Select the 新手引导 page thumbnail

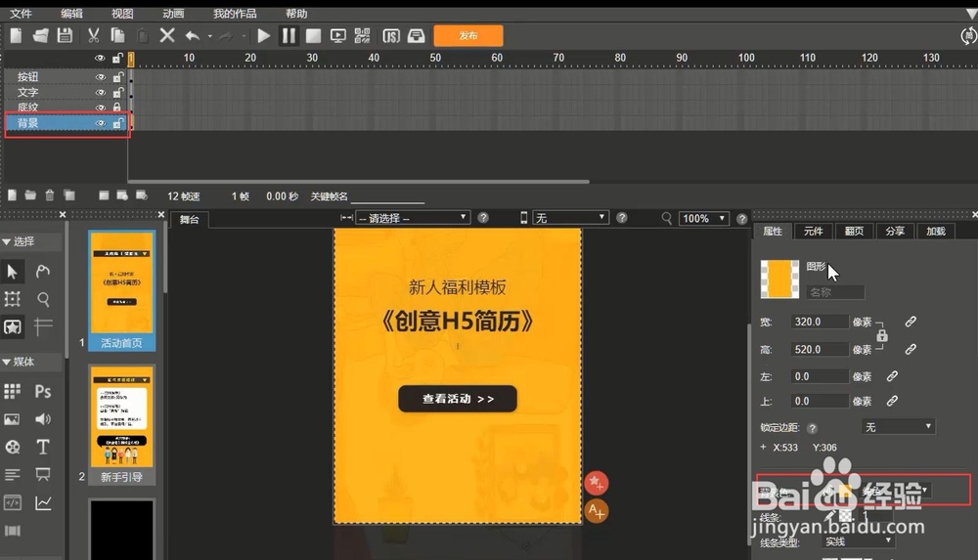click(x=121, y=425)
